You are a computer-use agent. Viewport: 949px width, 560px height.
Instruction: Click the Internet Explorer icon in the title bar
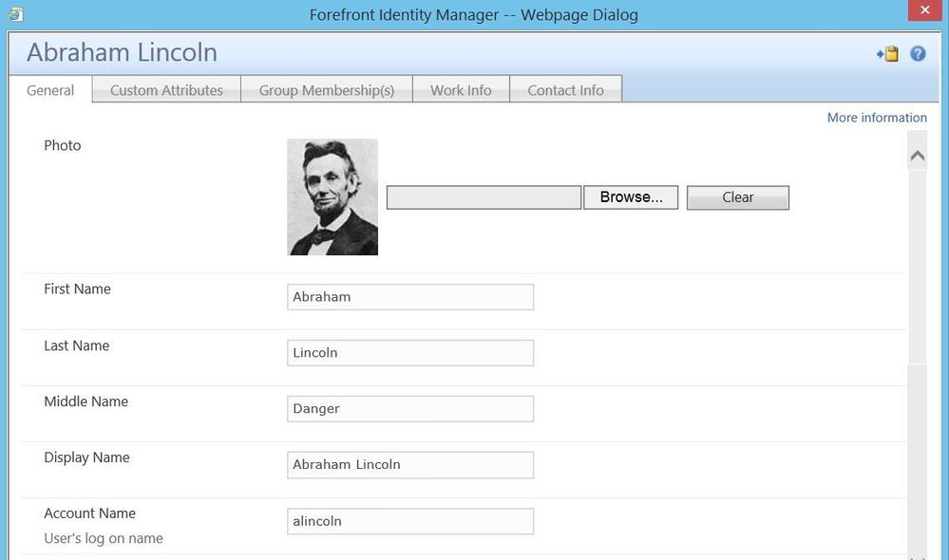[x=16, y=14]
